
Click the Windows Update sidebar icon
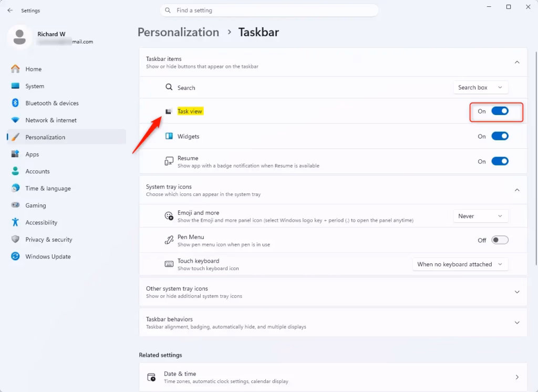(x=15, y=256)
